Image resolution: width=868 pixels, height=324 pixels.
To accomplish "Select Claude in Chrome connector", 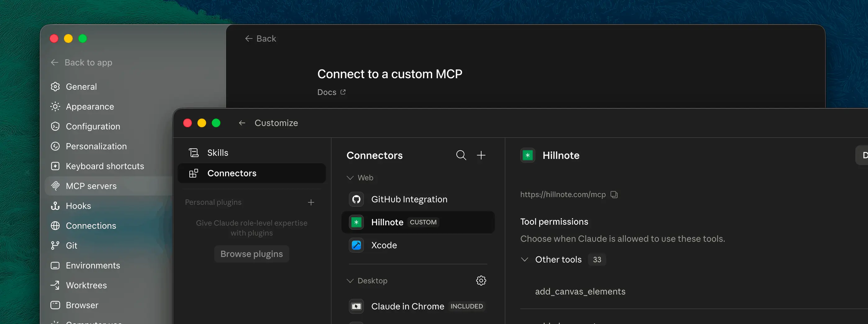I will tap(418, 306).
